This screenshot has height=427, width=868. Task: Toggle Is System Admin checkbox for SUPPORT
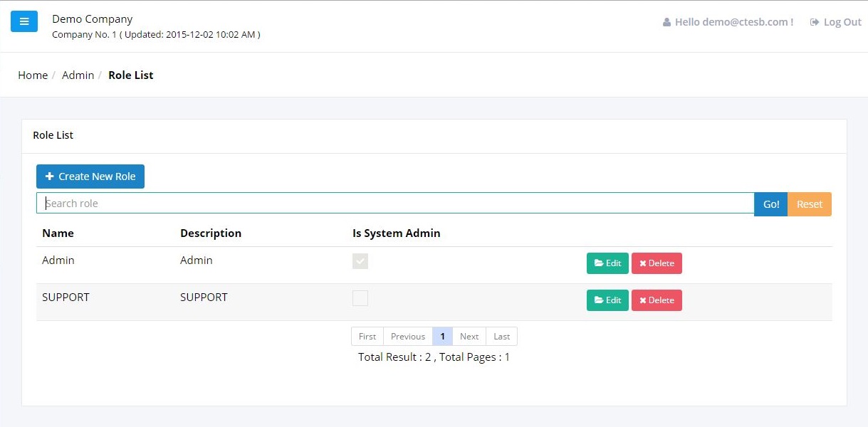(x=360, y=298)
